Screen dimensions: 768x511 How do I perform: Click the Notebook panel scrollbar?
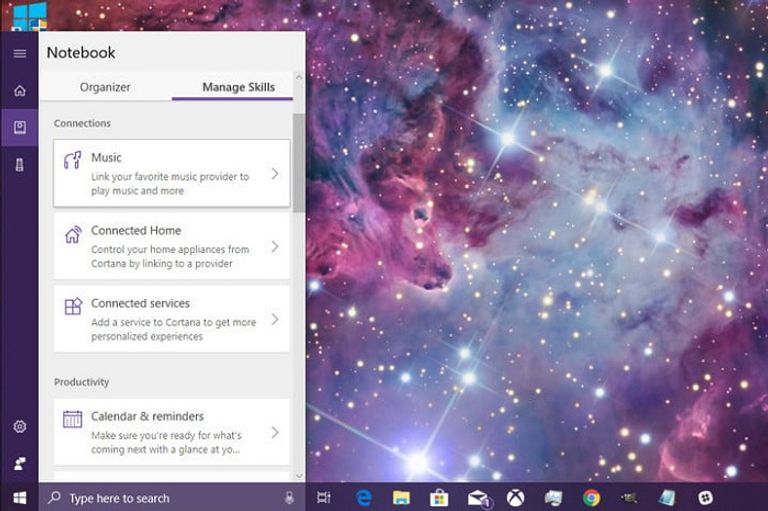point(299,160)
